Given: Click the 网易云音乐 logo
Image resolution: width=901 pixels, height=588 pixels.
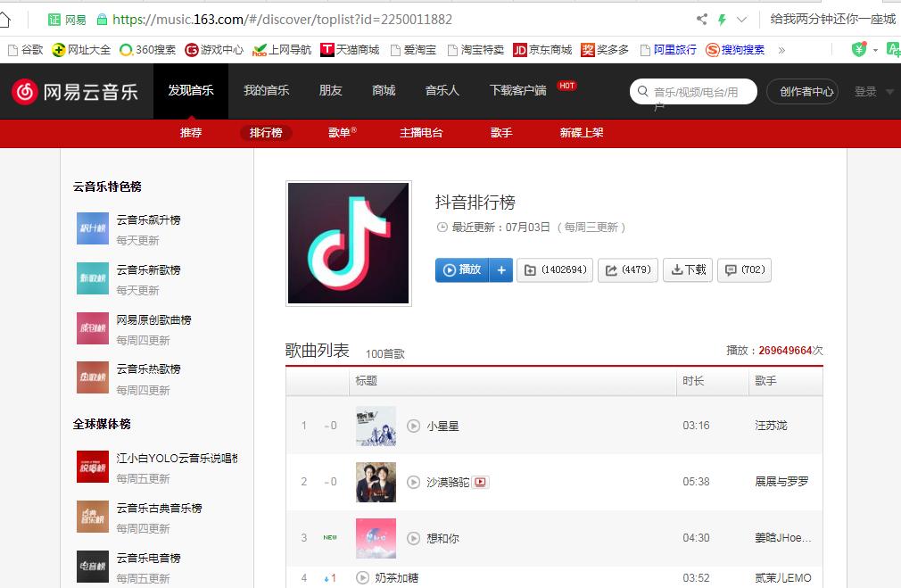Looking at the screenshot, I should tap(75, 91).
